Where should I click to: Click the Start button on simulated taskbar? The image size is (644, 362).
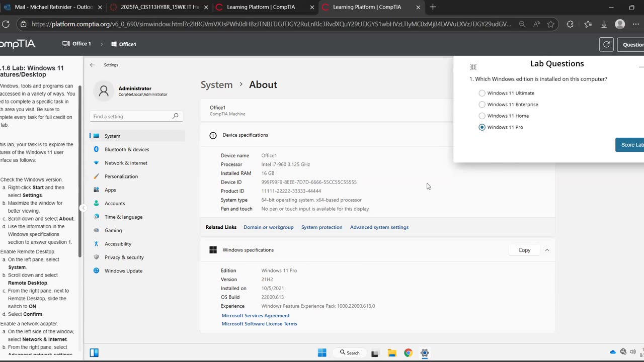(x=322, y=353)
